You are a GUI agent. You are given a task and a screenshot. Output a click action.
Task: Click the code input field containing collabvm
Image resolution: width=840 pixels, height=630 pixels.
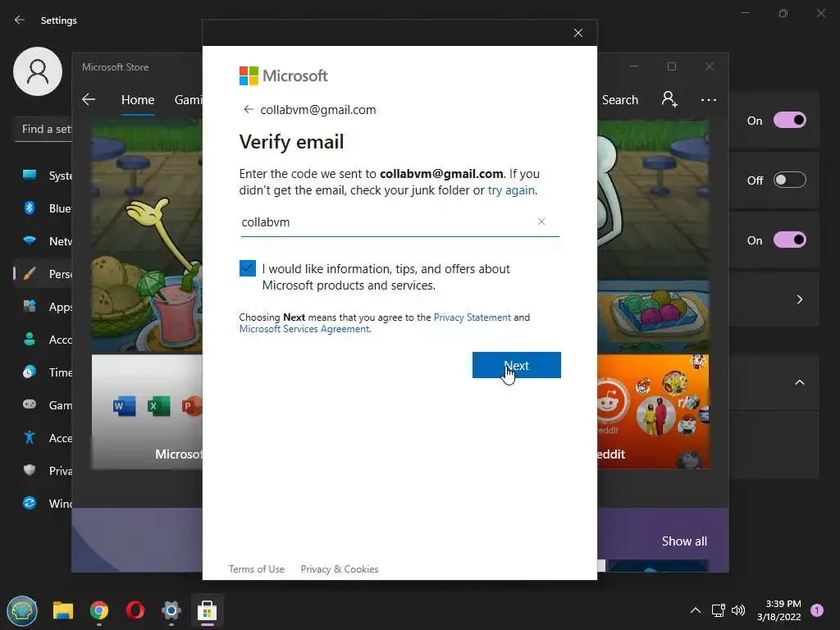399,222
